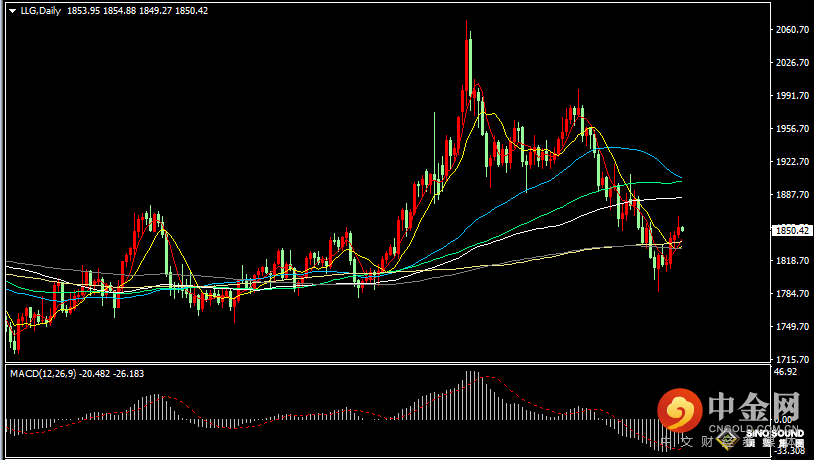Select the 1715.70 price axis label
The image size is (814, 460).
793,359
